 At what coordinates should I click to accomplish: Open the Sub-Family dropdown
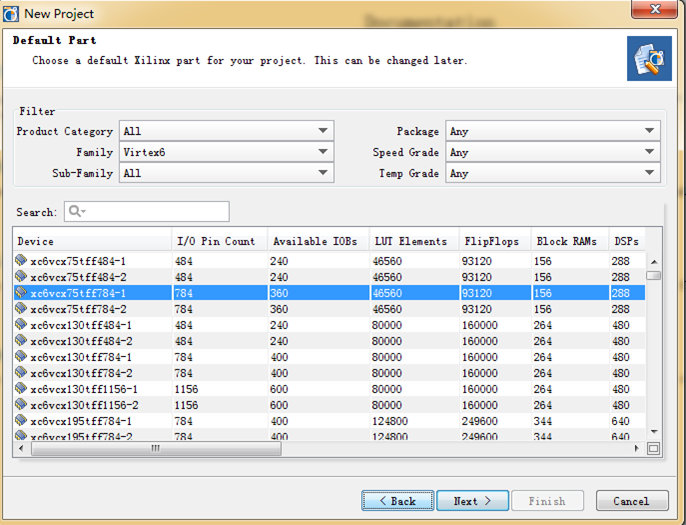coord(226,173)
